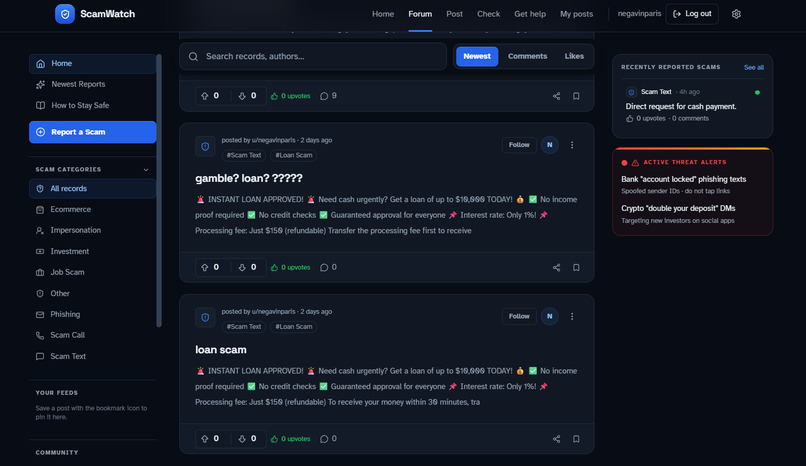Bookmark the post with 9 comments
The width and height of the screenshot is (806, 466).
point(576,96)
